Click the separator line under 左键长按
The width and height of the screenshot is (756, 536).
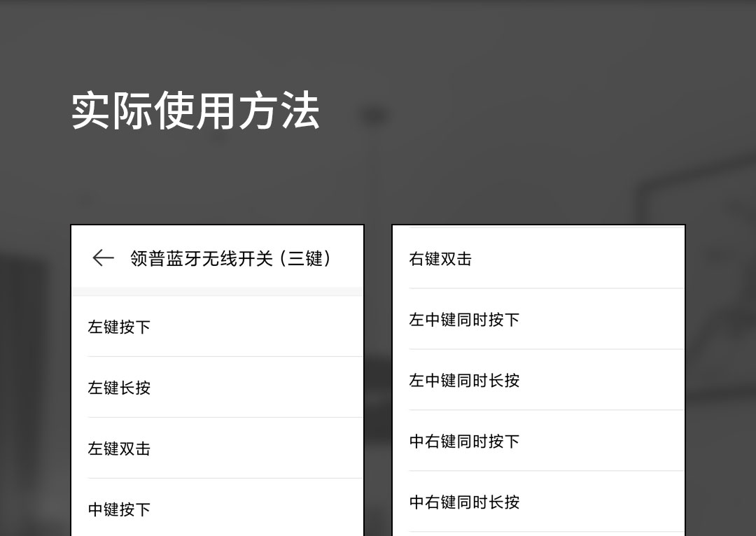[x=224, y=418]
